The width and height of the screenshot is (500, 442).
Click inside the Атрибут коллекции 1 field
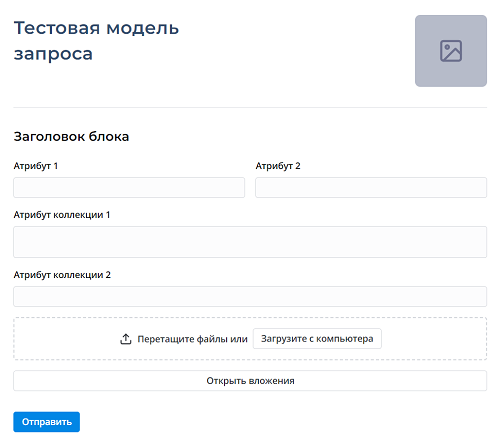[250, 242]
